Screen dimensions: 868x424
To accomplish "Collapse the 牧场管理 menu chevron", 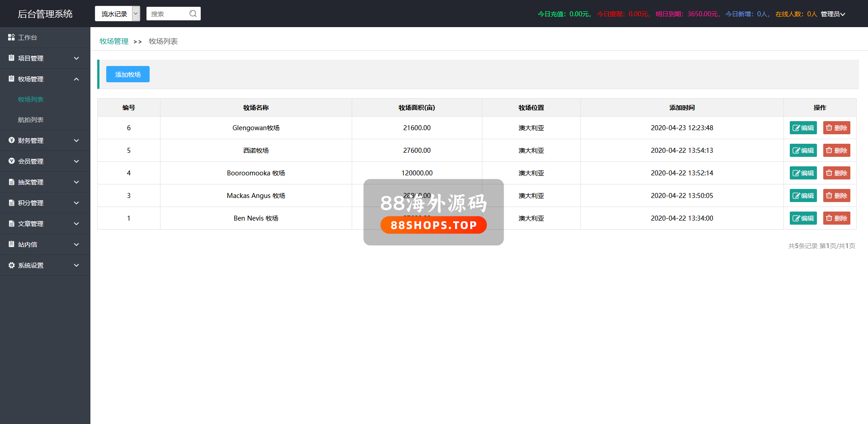I will coord(76,79).
